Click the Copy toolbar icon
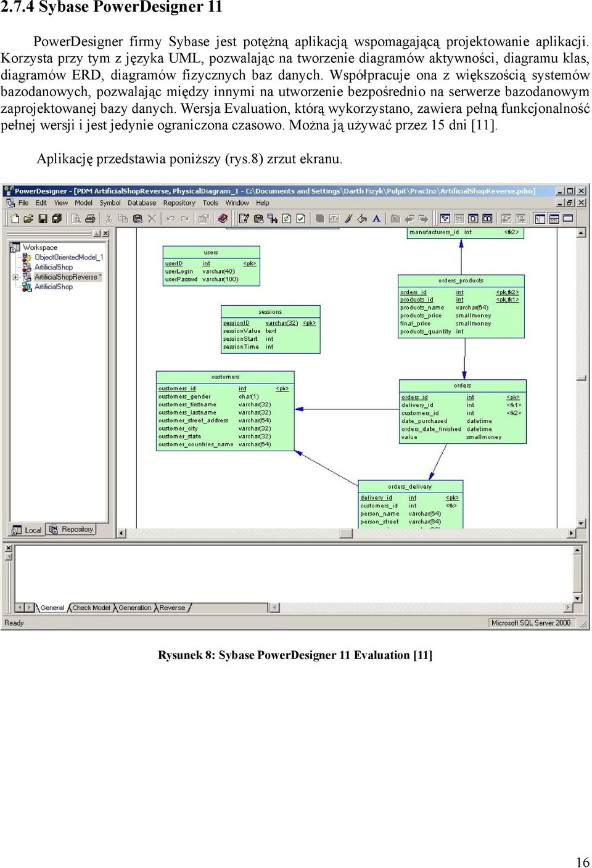592x868 pixels. tap(123, 218)
